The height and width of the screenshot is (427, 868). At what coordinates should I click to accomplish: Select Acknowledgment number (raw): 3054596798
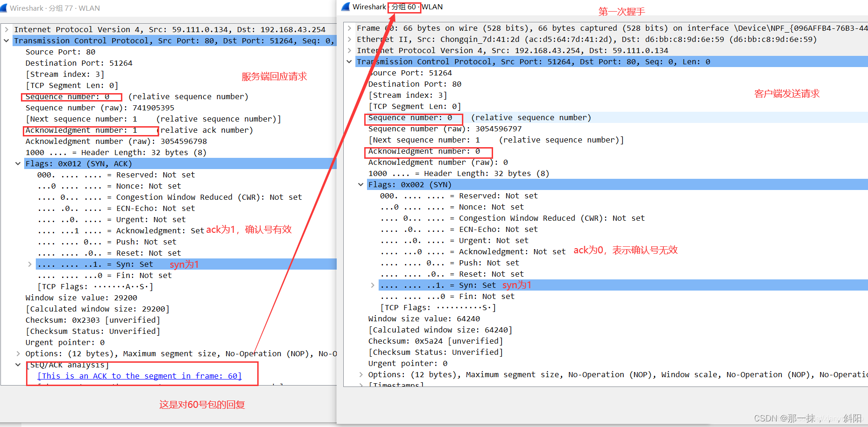[x=116, y=141]
